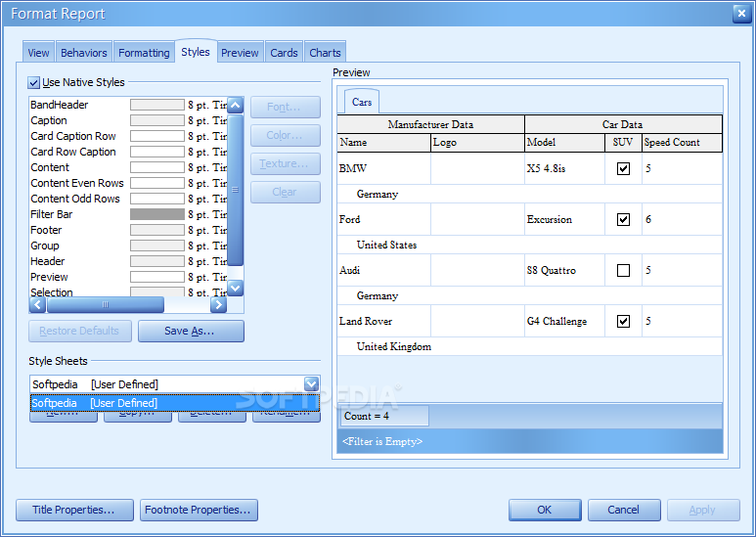Click the Count = 4 footer cell
This screenshot has height=537, width=756.
tap(384, 416)
